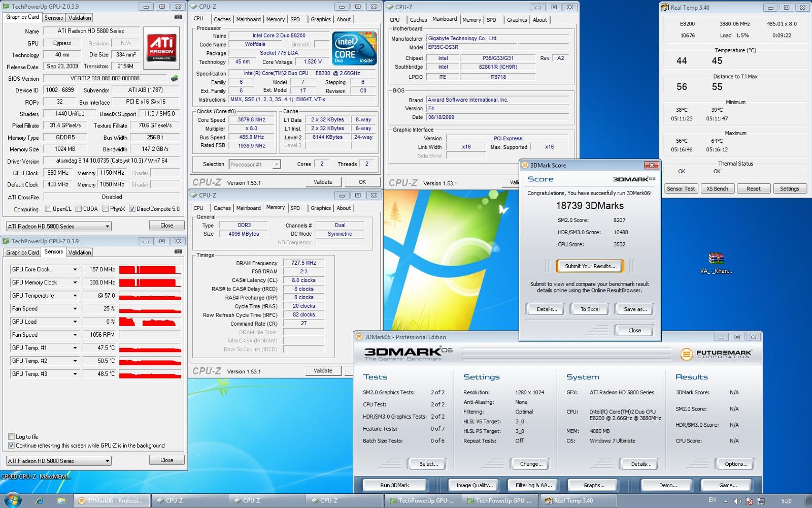Toggle Continue refreshing in background checkbox
The width and height of the screenshot is (812, 508).
coord(11,446)
